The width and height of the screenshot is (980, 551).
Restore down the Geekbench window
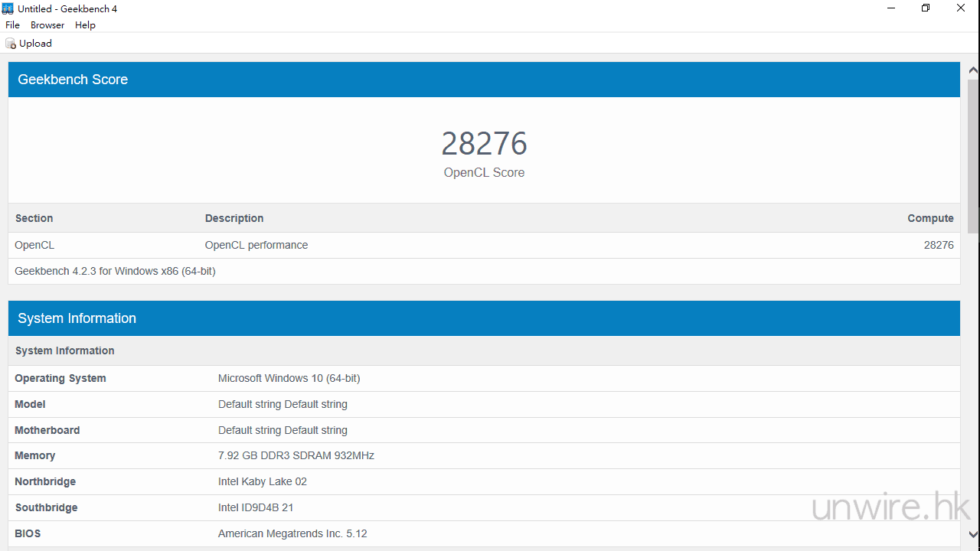(x=926, y=8)
